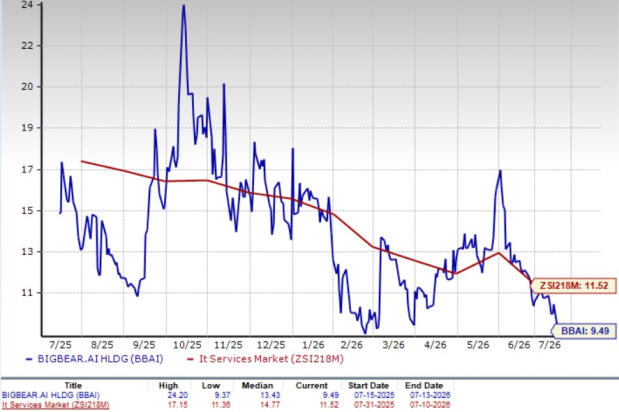Click the 10/25 x-axis label
619x412 pixels.
coord(187,345)
